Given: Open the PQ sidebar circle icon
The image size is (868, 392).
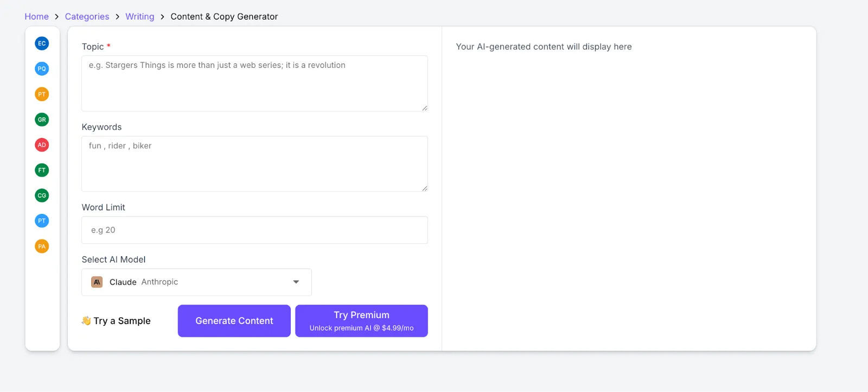Looking at the screenshot, I should pyautogui.click(x=42, y=69).
